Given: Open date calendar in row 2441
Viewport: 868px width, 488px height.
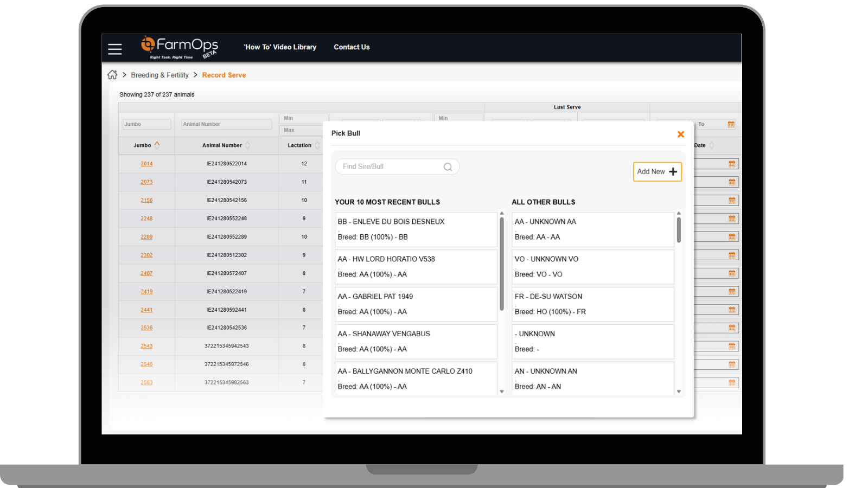Looking at the screenshot, I should (x=732, y=310).
